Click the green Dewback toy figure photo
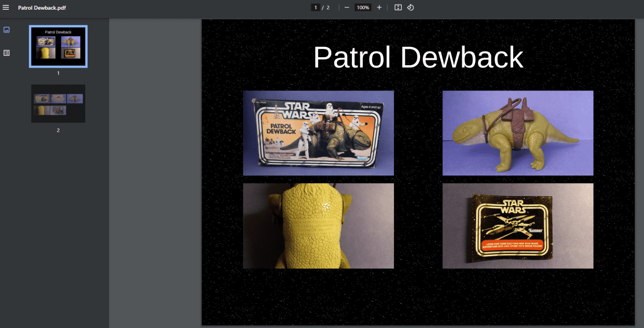 tap(518, 133)
